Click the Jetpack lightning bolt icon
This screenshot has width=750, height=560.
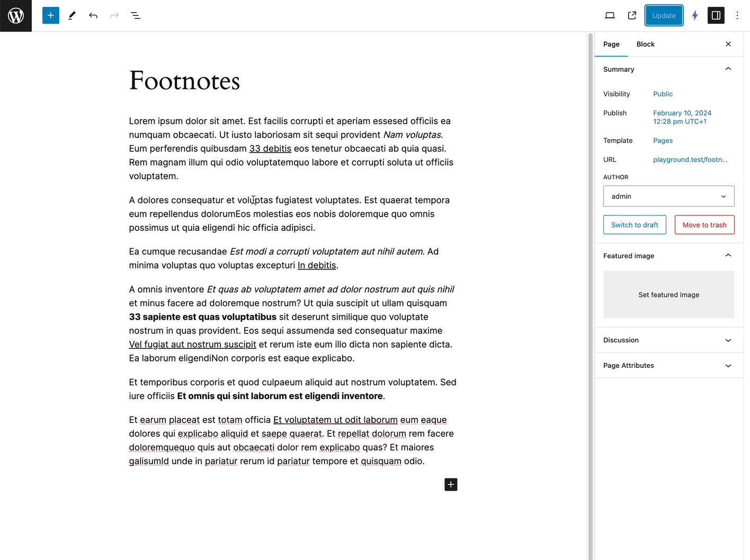pyautogui.click(x=695, y=16)
